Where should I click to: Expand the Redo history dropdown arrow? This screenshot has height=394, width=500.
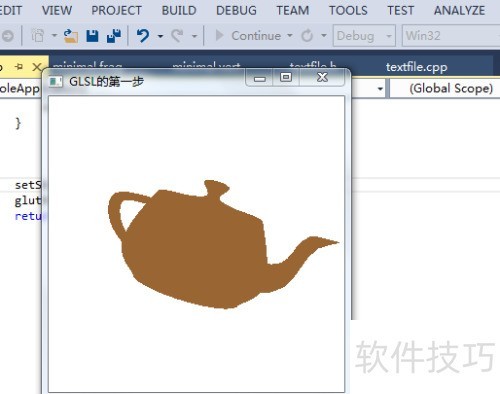(194, 36)
